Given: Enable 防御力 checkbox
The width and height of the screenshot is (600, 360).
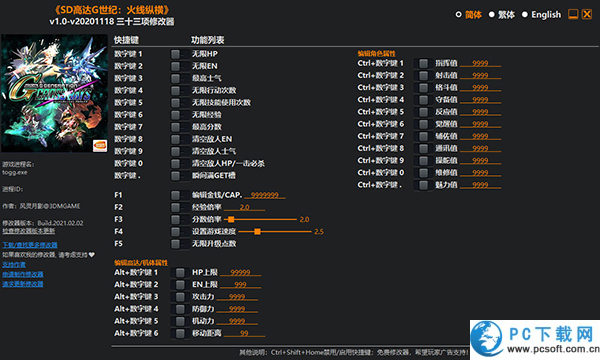Looking at the screenshot, I should click(x=180, y=309).
